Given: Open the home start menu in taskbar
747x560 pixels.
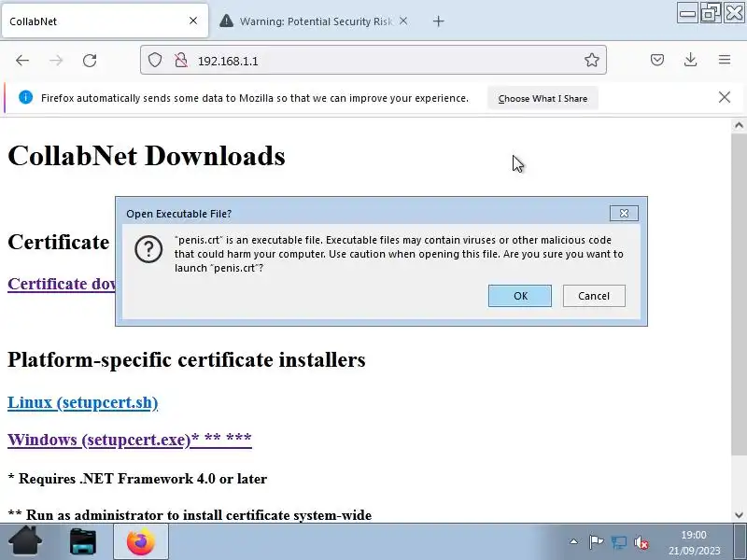Looking at the screenshot, I should pyautogui.click(x=26, y=541).
